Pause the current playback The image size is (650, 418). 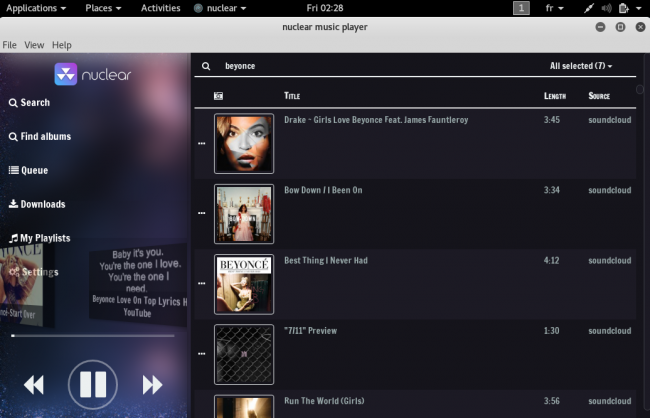tap(93, 384)
